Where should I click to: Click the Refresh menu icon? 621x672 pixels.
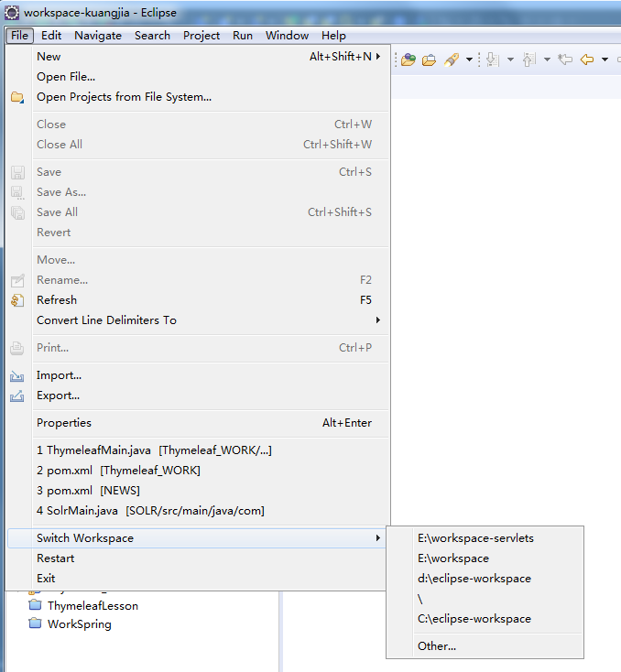17,300
